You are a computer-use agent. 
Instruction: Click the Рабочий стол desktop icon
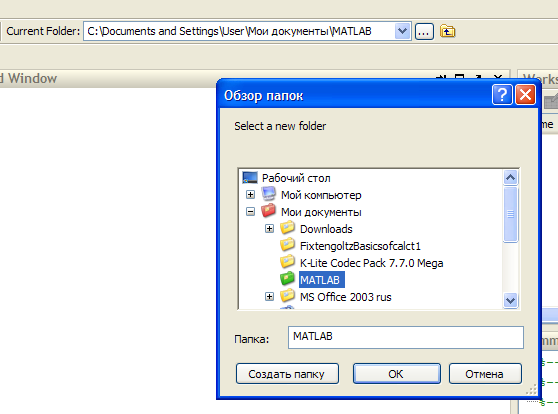(250, 177)
